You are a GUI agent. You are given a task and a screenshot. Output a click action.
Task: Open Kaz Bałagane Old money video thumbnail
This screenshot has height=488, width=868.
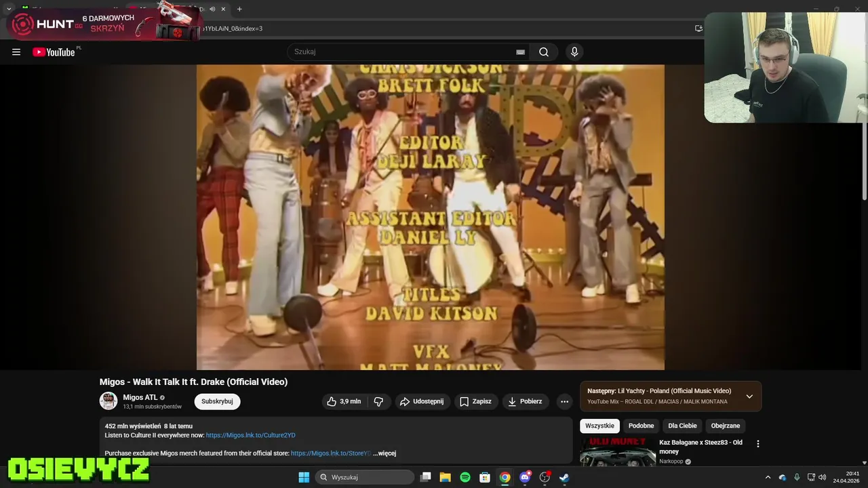pyautogui.click(x=617, y=452)
